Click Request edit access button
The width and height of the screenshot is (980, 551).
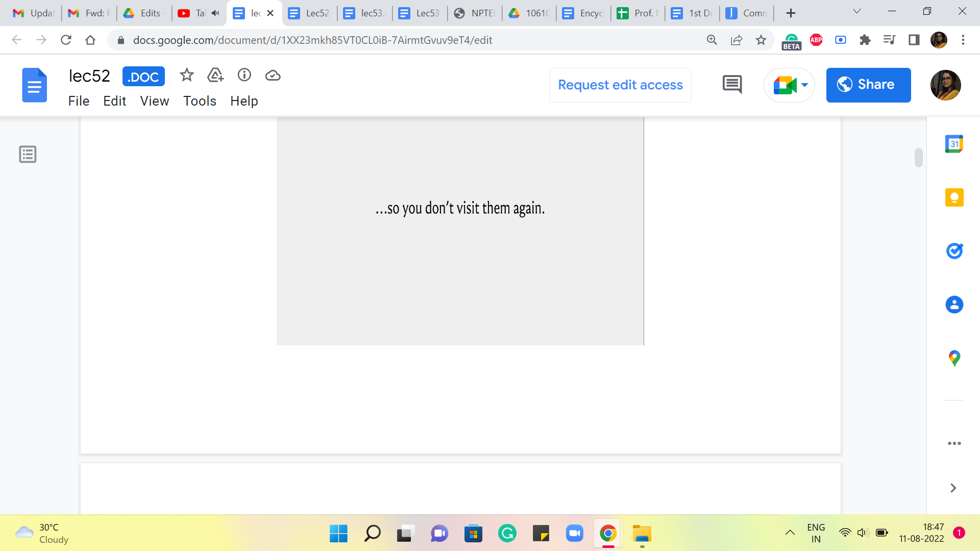click(620, 85)
